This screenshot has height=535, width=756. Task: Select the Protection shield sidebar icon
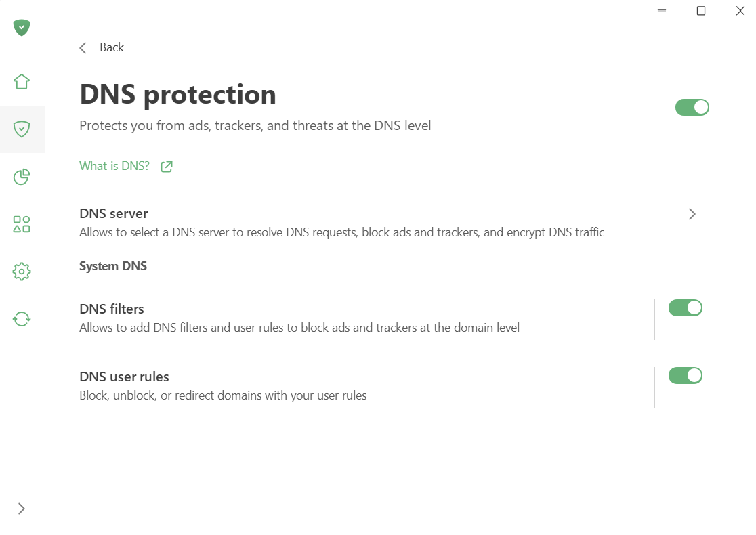pyautogui.click(x=22, y=129)
